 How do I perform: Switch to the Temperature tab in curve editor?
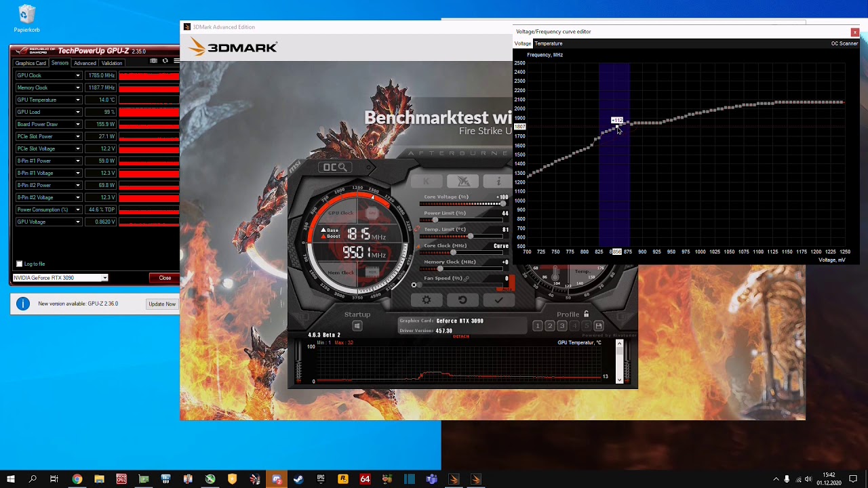549,43
